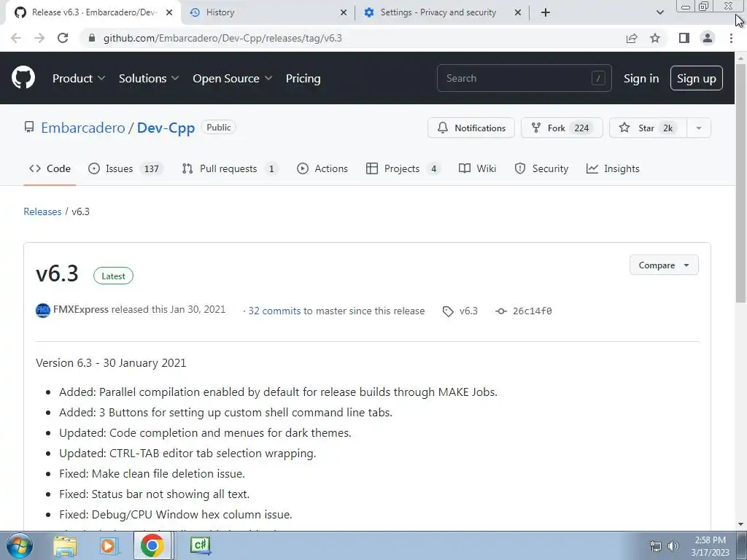Open Chrome three-dot menu
Screen dimensions: 747x560
pos(731,38)
